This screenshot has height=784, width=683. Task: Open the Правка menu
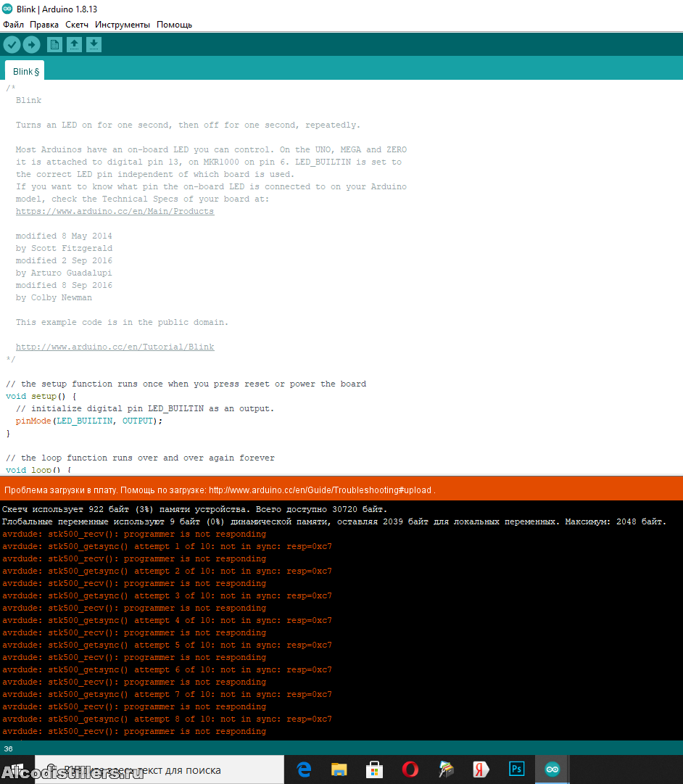(44, 25)
